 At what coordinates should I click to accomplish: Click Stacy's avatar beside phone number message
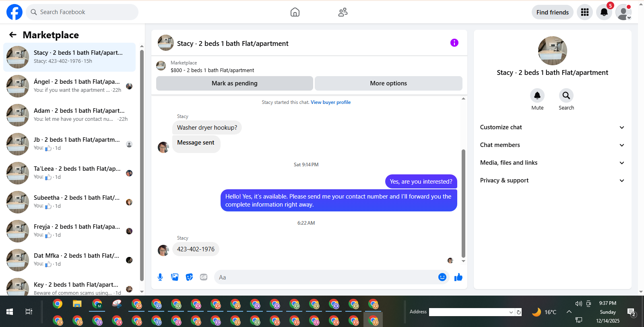point(163,250)
